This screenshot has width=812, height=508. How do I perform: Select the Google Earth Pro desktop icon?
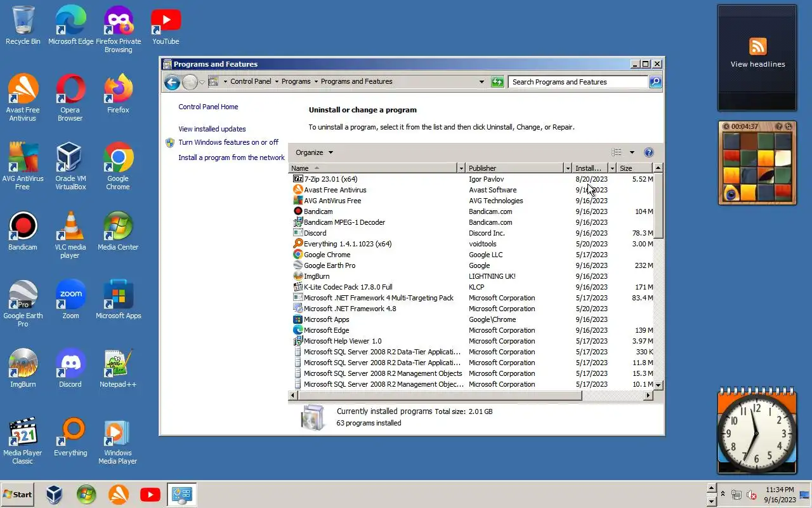23,304
